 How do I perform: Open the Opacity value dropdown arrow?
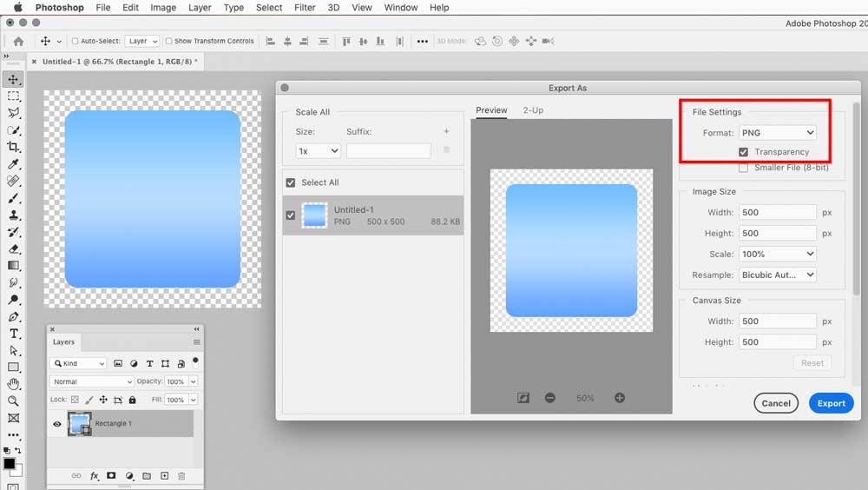(194, 382)
